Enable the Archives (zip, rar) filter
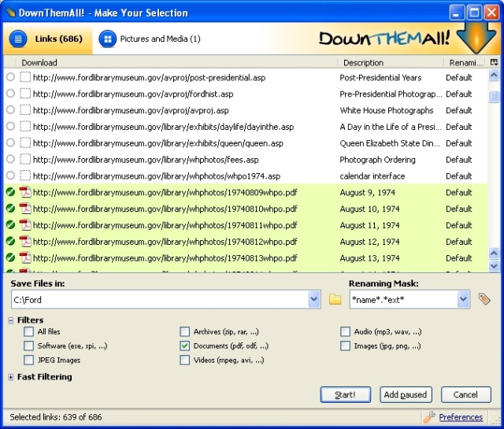The width and height of the screenshot is (504, 429). [x=184, y=331]
